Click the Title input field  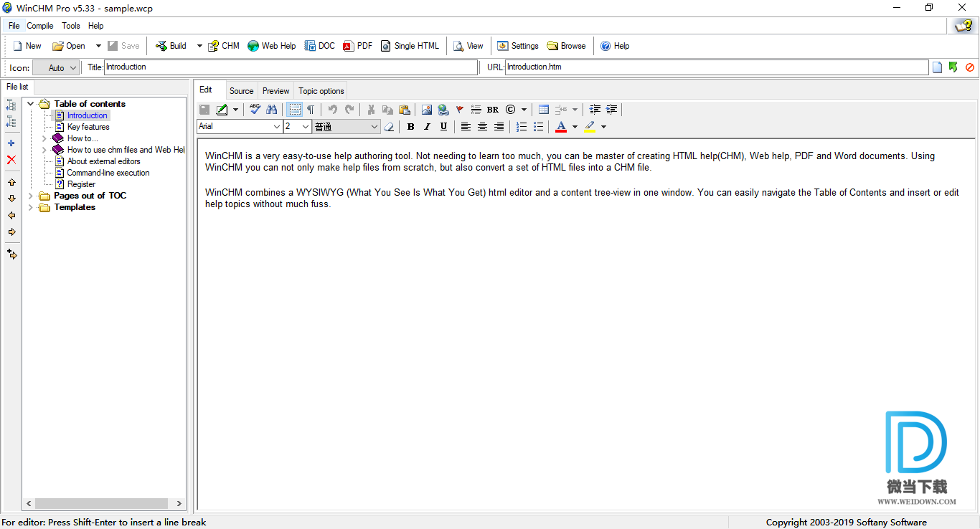tap(291, 67)
